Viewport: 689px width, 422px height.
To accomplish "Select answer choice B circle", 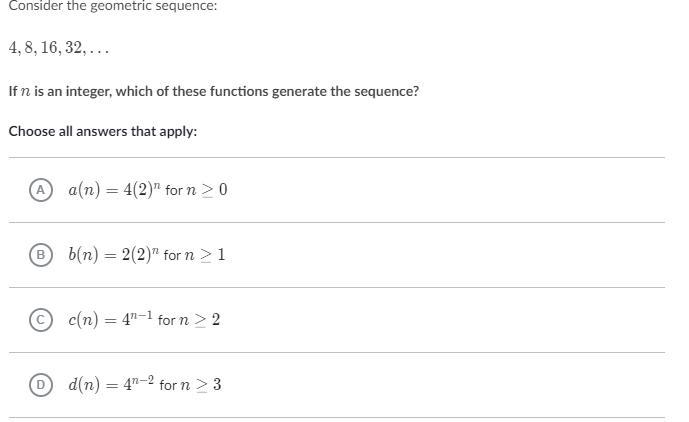I will point(41,255).
